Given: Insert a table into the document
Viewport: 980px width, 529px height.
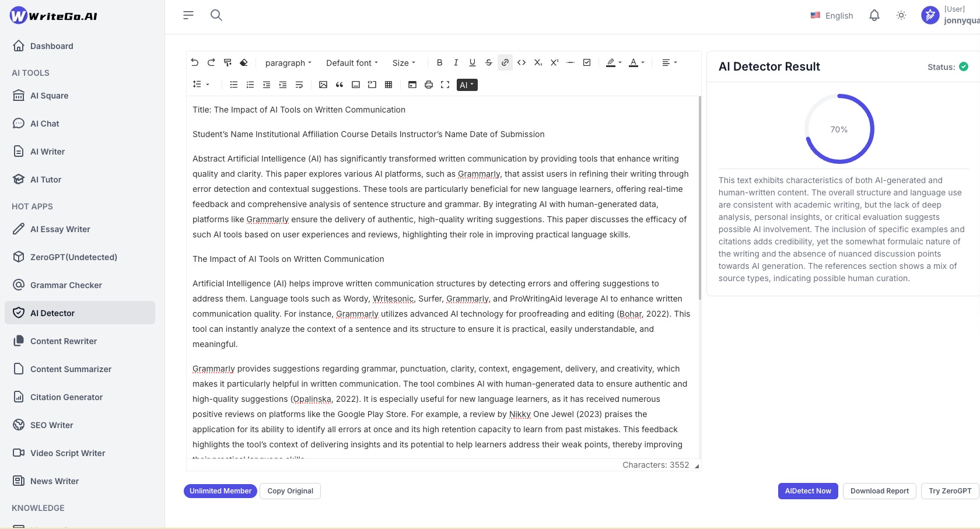Looking at the screenshot, I should [388, 85].
